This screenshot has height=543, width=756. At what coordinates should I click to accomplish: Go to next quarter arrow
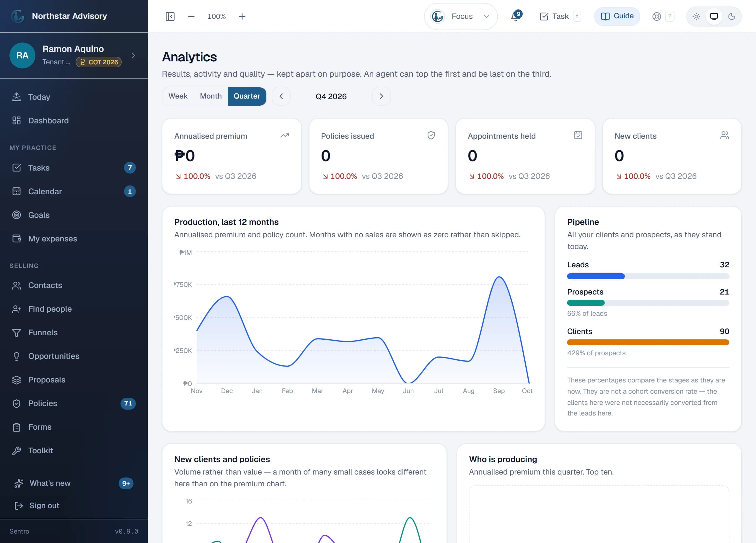click(x=381, y=96)
